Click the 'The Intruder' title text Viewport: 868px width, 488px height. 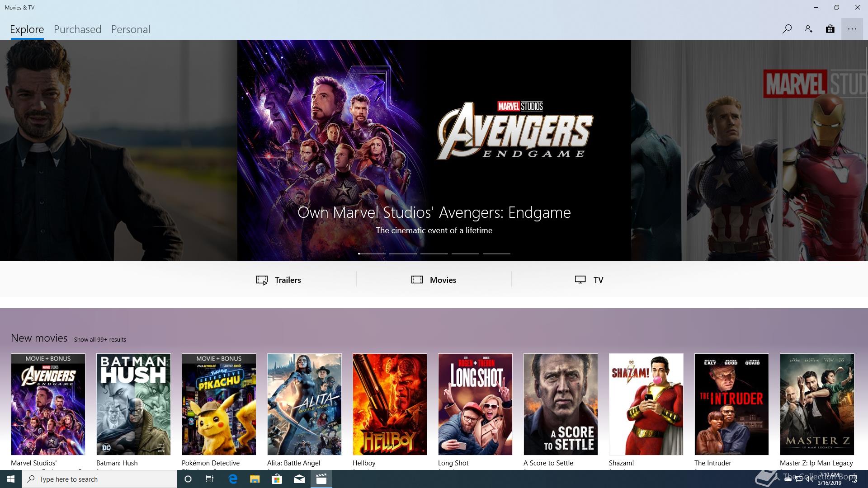712,463
